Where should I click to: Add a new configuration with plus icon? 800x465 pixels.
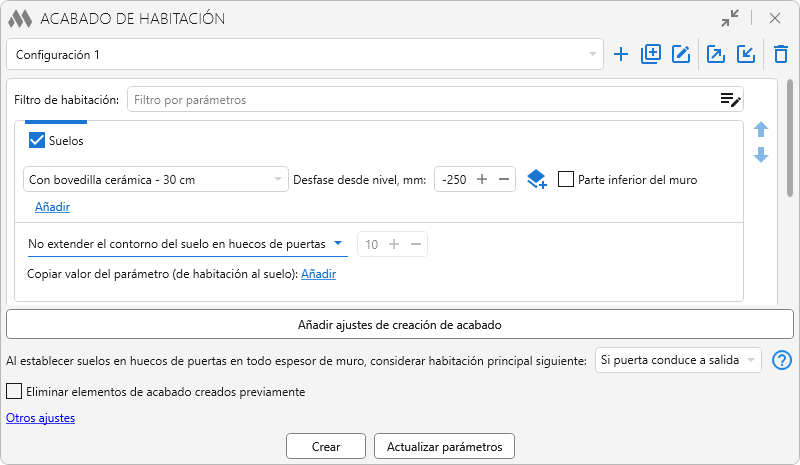621,55
